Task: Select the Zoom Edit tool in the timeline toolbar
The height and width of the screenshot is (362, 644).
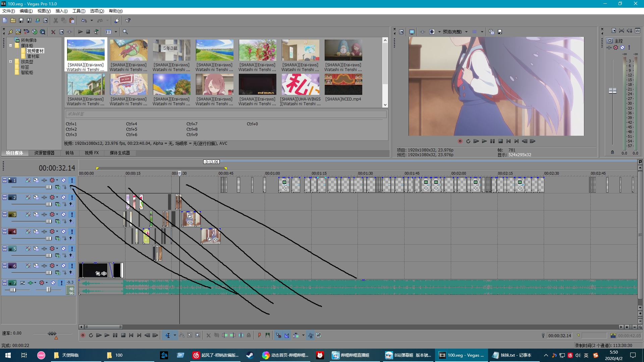Action: point(198,336)
